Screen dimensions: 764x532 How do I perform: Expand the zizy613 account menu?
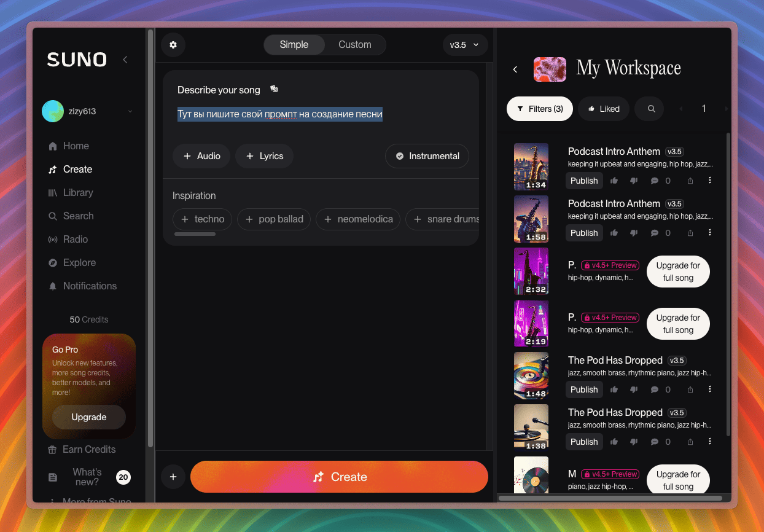pyautogui.click(x=130, y=111)
